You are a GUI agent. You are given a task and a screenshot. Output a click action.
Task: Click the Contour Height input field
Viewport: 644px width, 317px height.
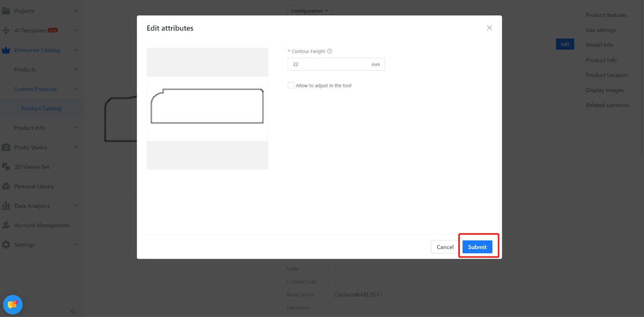(x=336, y=64)
